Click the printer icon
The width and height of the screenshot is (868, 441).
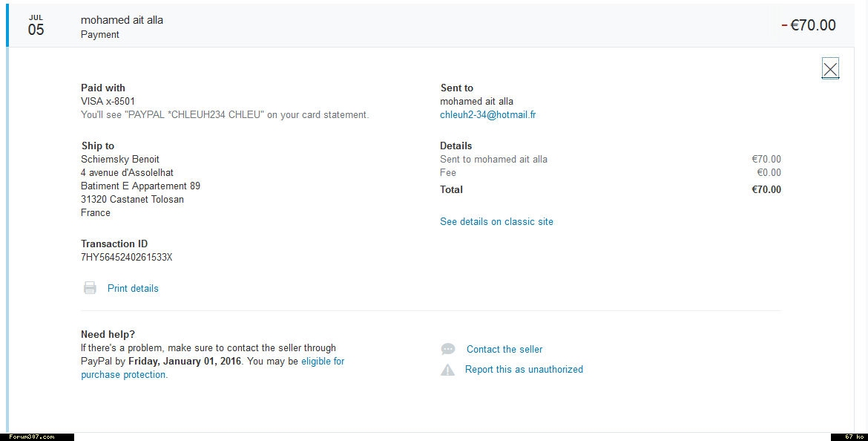click(90, 288)
